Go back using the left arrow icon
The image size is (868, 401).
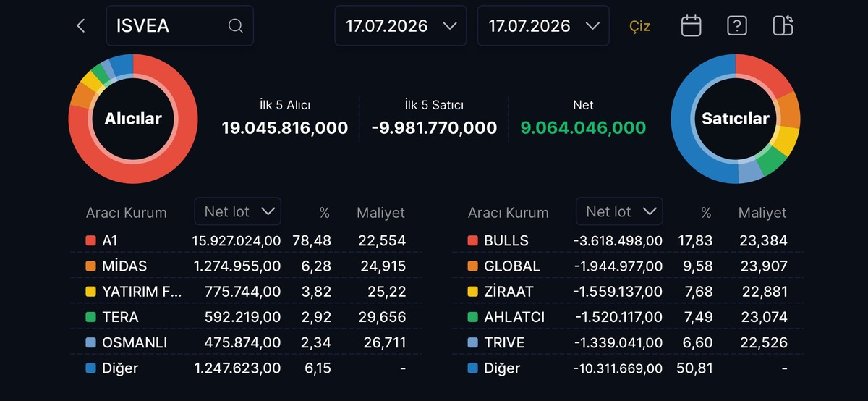(80, 26)
